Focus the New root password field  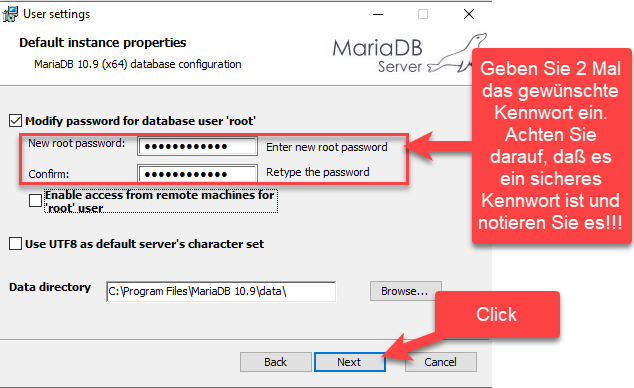click(197, 146)
